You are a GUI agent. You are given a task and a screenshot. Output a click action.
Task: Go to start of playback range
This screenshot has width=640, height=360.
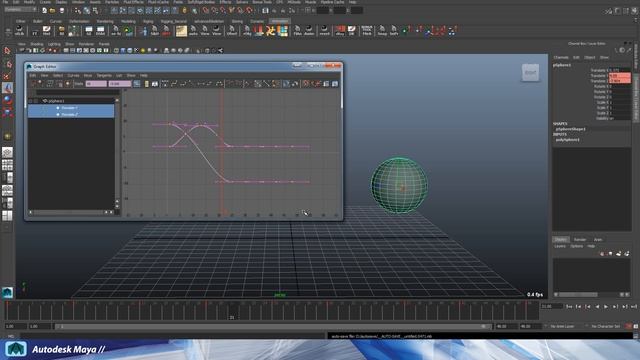569,307
